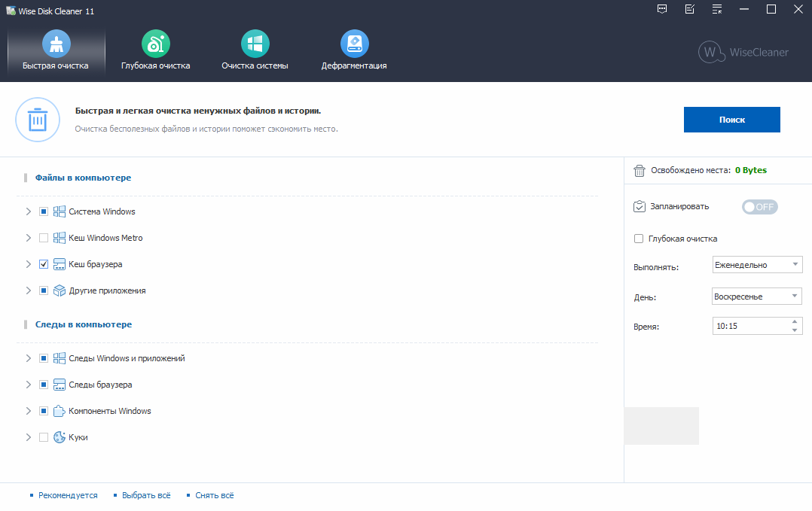The image size is (812, 511).
Task: Minimize the Wise Disk Cleaner window
Action: coord(744,9)
